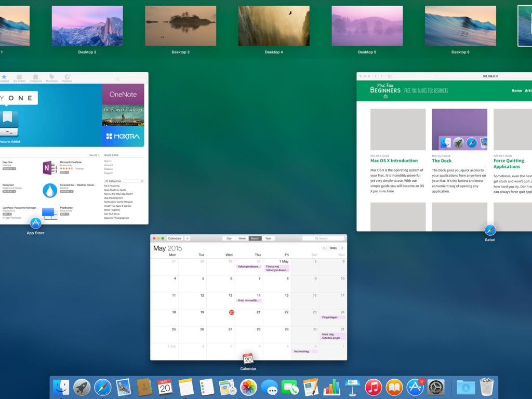Open Launchpad from the Dock
Image resolution: width=532 pixels, height=399 pixels.
click(82, 387)
